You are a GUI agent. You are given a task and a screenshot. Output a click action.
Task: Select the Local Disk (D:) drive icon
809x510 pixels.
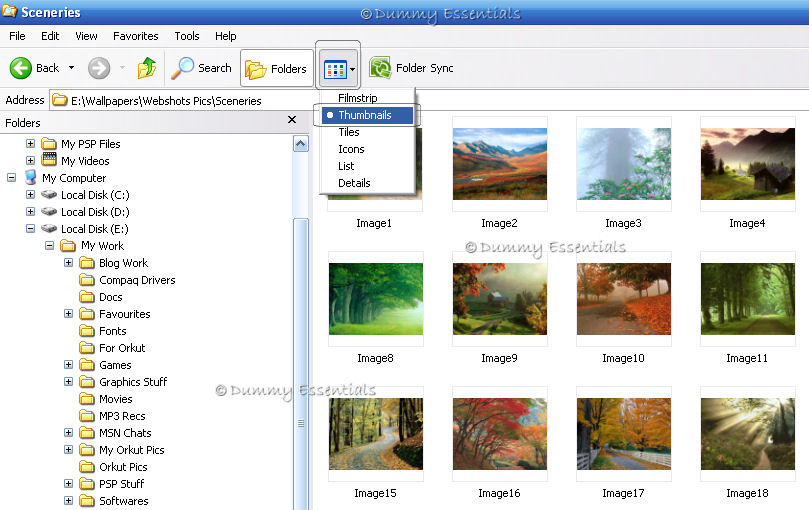[x=49, y=212]
